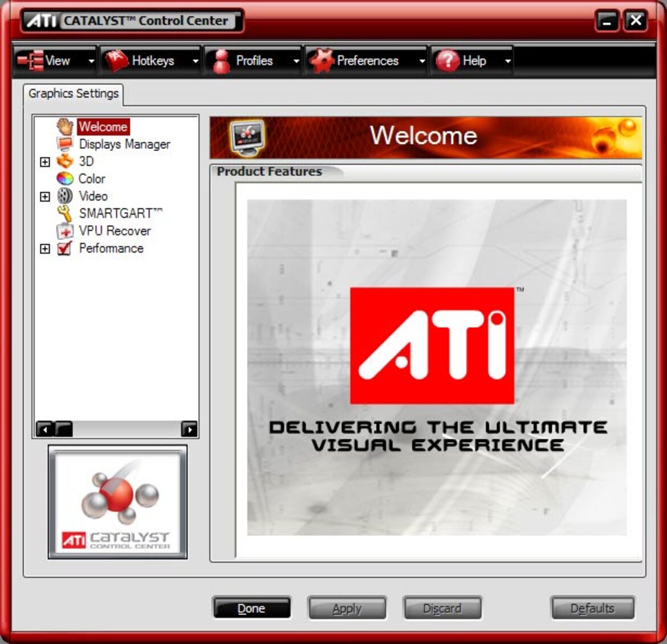Open the Preferences dropdown arrow

click(422, 61)
